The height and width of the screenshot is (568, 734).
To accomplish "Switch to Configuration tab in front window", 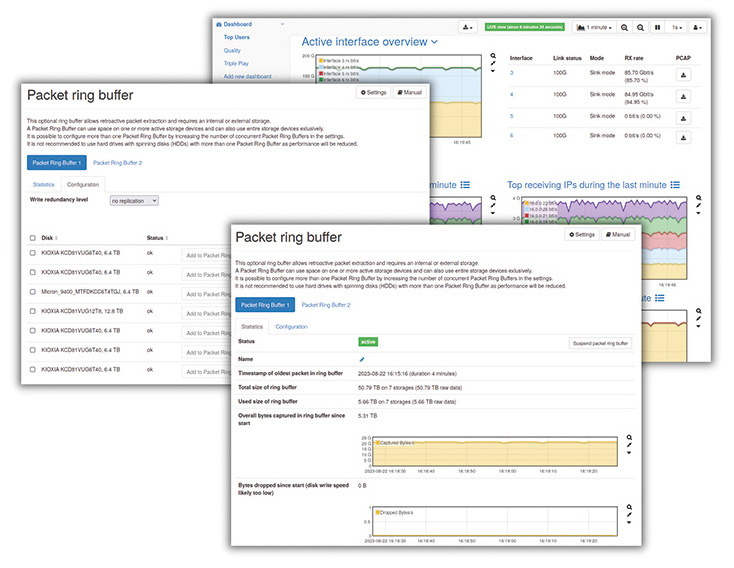I will [291, 327].
